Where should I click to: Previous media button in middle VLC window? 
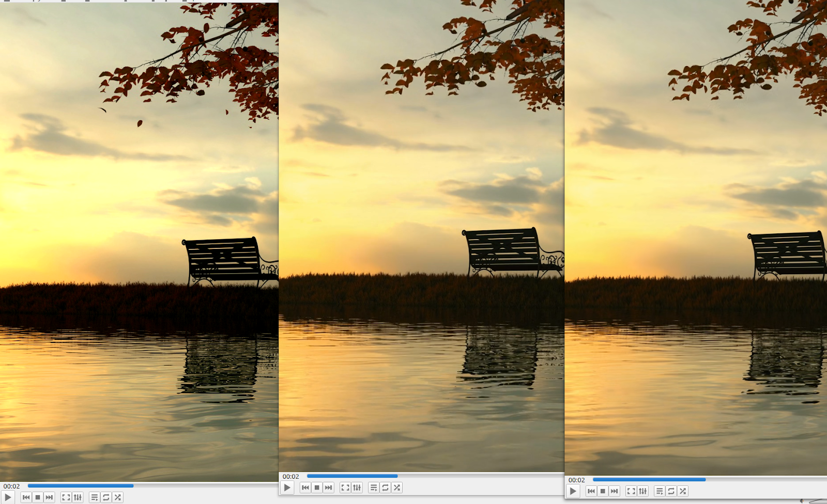point(305,487)
